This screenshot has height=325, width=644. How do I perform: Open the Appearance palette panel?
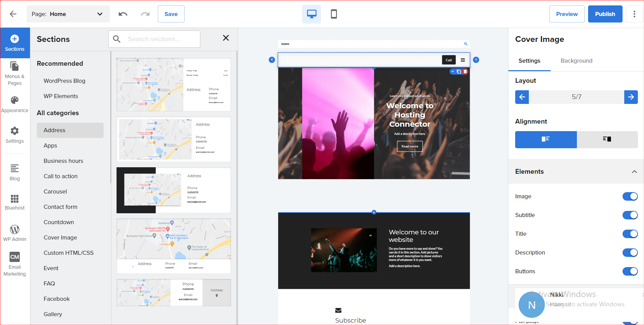coord(15,104)
